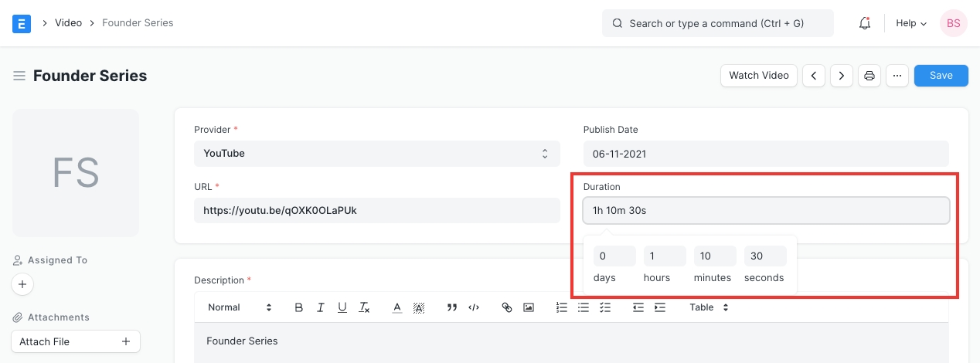Toggle the checklist formatting

tap(605, 307)
